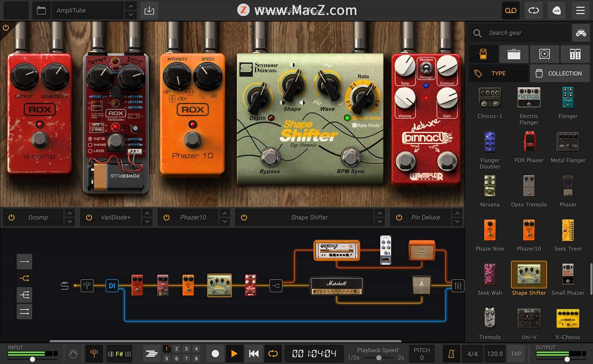Choose the Uni-V pedal
The image size is (593, 364).
coord(529,323)
